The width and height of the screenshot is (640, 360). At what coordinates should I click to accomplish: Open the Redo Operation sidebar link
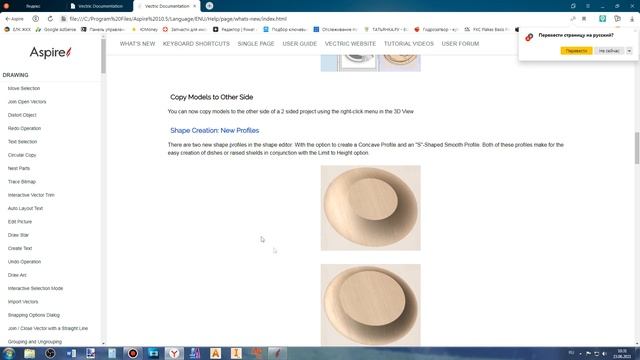coord(24,128)
